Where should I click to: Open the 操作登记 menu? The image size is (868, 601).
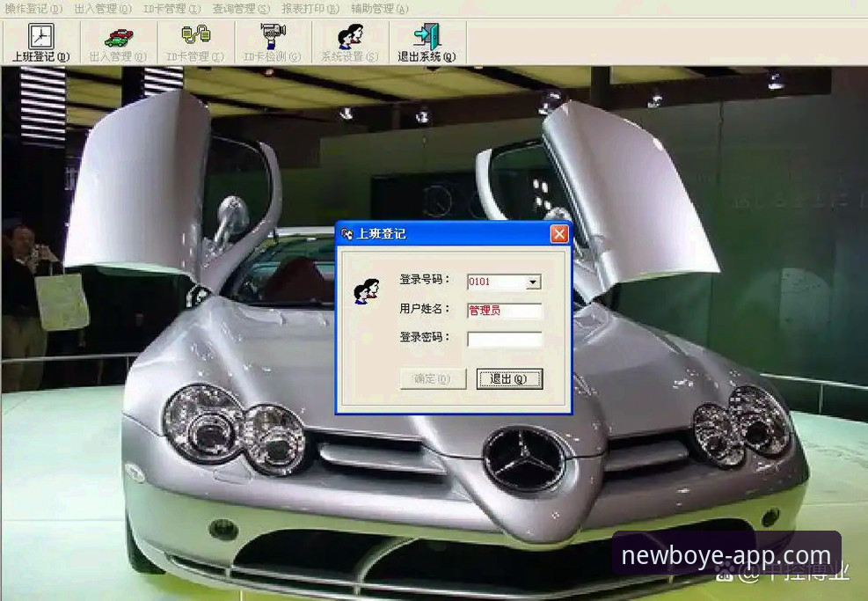pyautogui.click(x=33, y=9)
